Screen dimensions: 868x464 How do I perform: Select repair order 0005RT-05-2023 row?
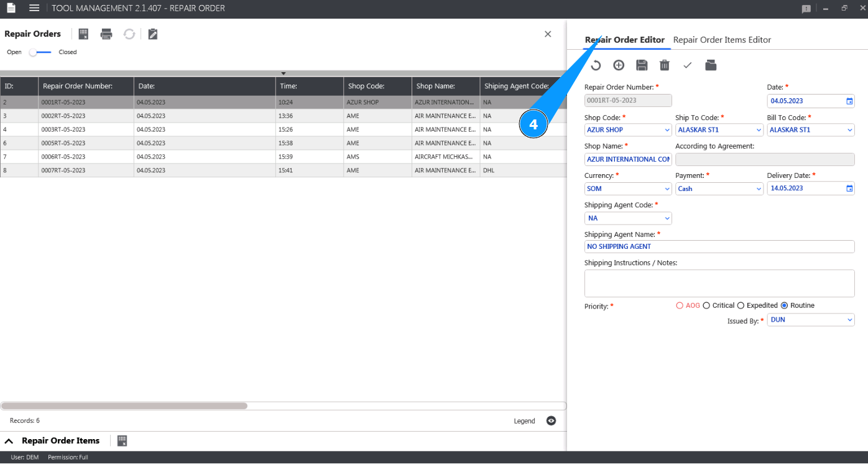(x=284, y=143)
